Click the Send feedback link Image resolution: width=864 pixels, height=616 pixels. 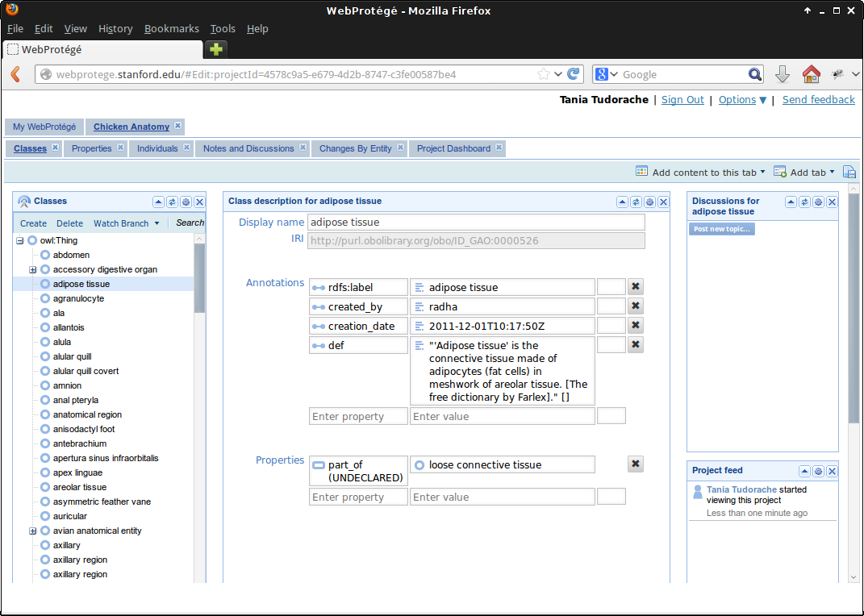coord(818,100)
